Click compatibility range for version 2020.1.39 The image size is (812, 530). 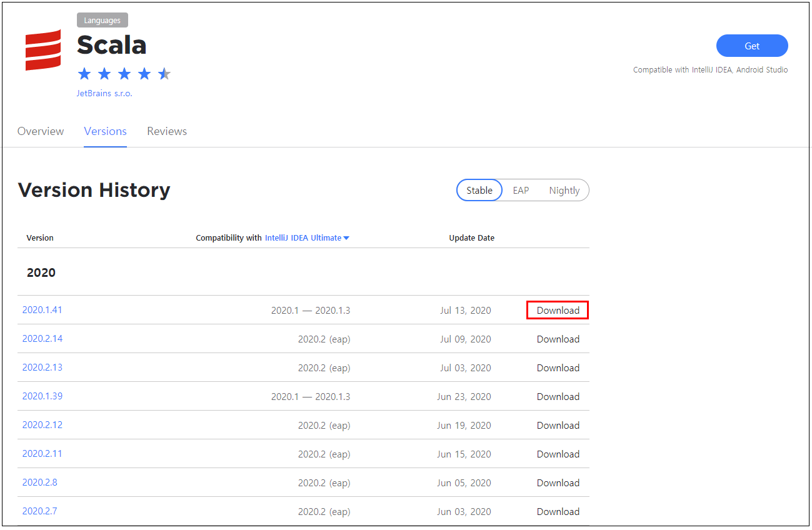(x=311, y=397)
